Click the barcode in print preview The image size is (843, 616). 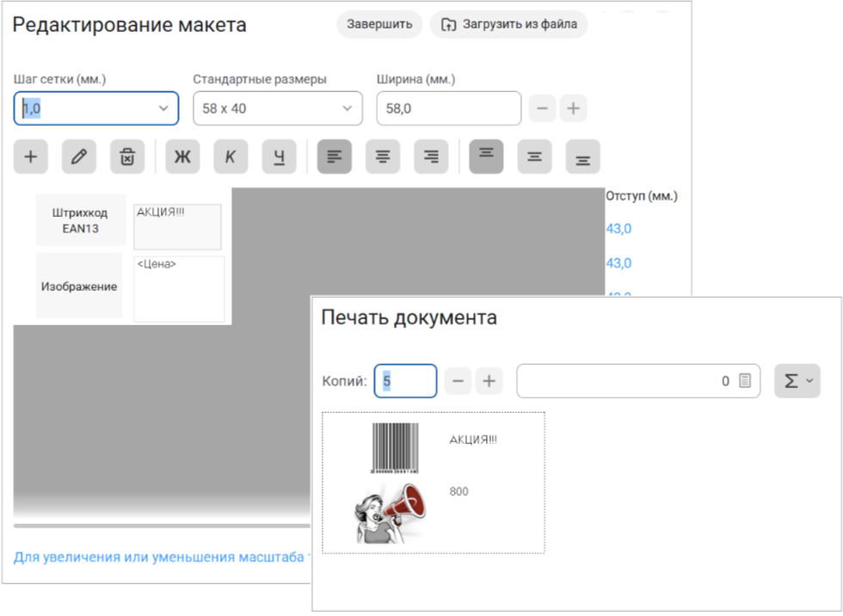point(395,448)
